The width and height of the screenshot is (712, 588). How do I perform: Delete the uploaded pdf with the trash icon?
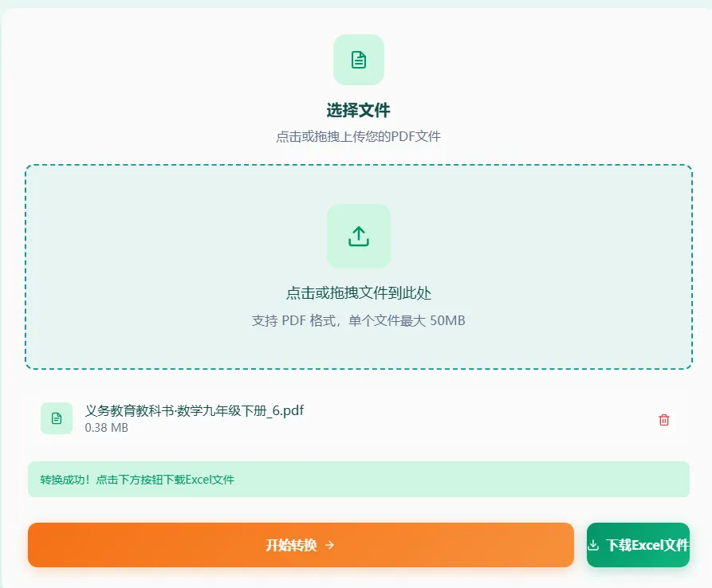pyautogui.click(x=664, y=420)
